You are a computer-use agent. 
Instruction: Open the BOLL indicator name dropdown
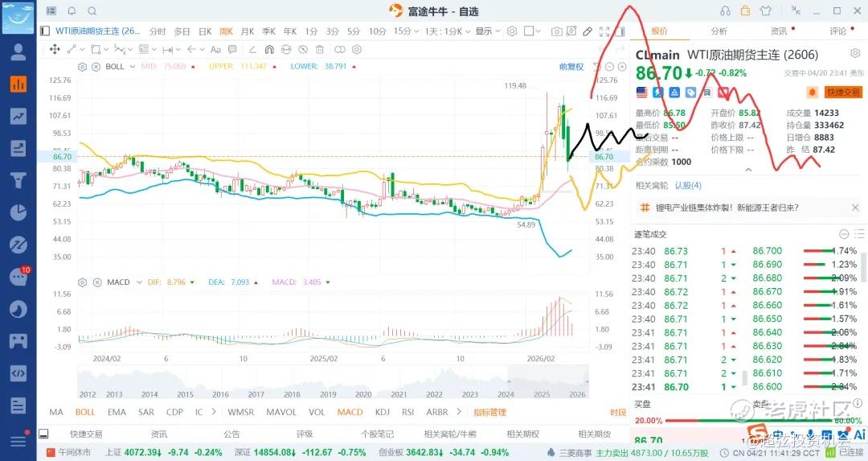point(133,67)
